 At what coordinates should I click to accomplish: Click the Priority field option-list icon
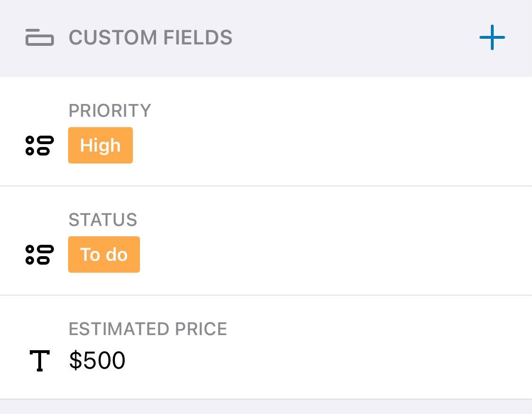[39, 145]
